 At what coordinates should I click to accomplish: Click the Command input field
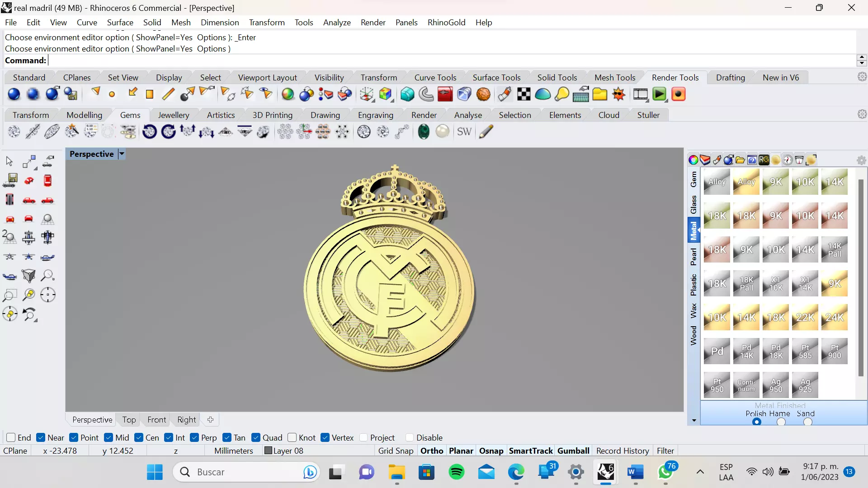point(451,61)
